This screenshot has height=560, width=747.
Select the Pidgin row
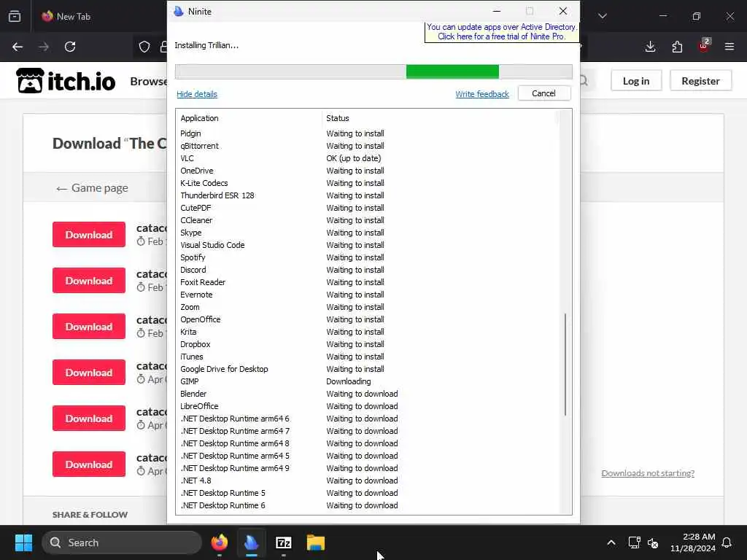[368, 133]
